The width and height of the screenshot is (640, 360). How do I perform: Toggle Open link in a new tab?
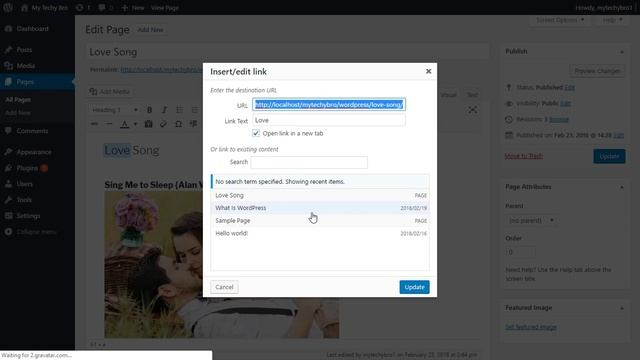(x=256, y=133)
